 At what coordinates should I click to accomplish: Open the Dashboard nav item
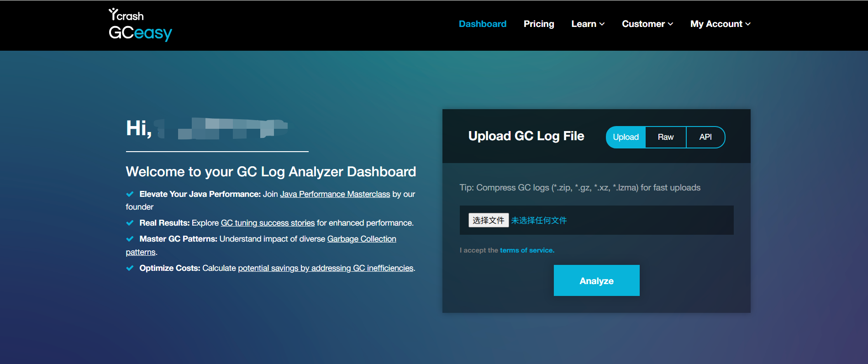482,24
